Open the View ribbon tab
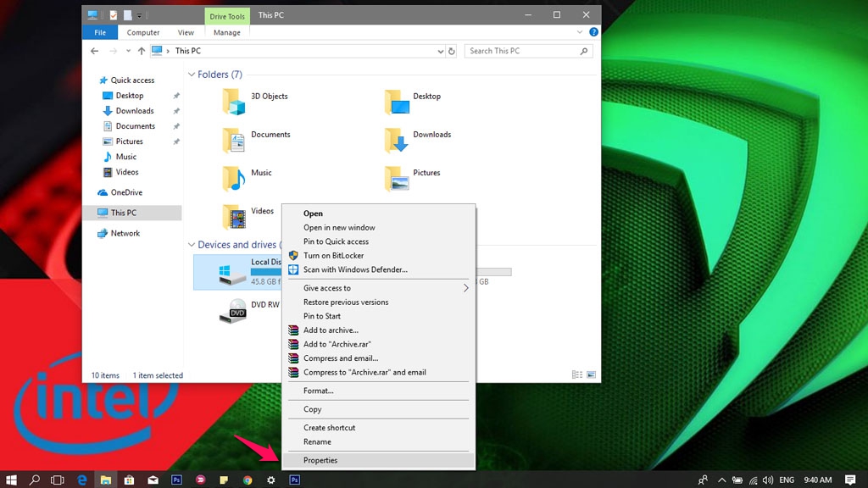 (186, 32)
